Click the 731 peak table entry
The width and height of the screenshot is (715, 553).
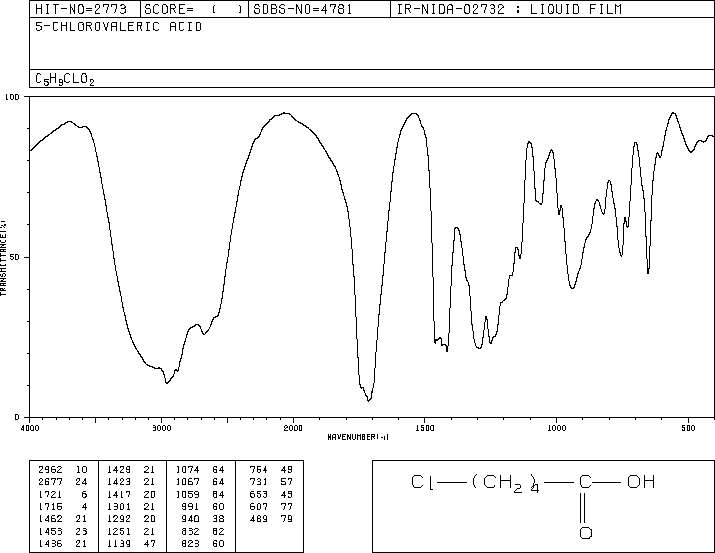coord(271,482)
